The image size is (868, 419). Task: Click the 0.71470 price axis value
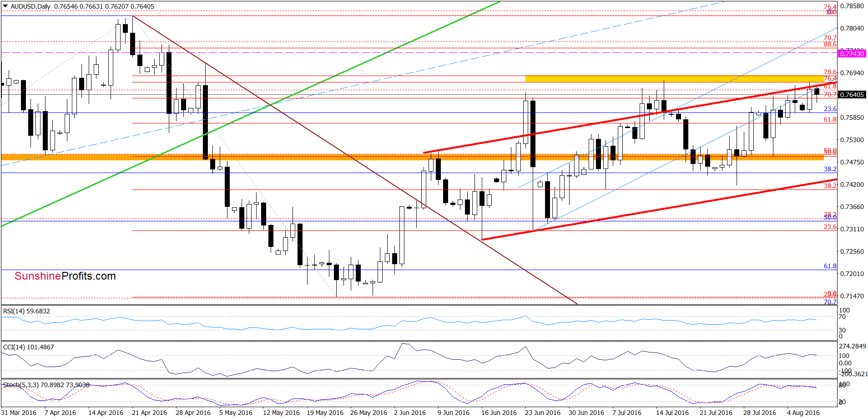[852, 296]
